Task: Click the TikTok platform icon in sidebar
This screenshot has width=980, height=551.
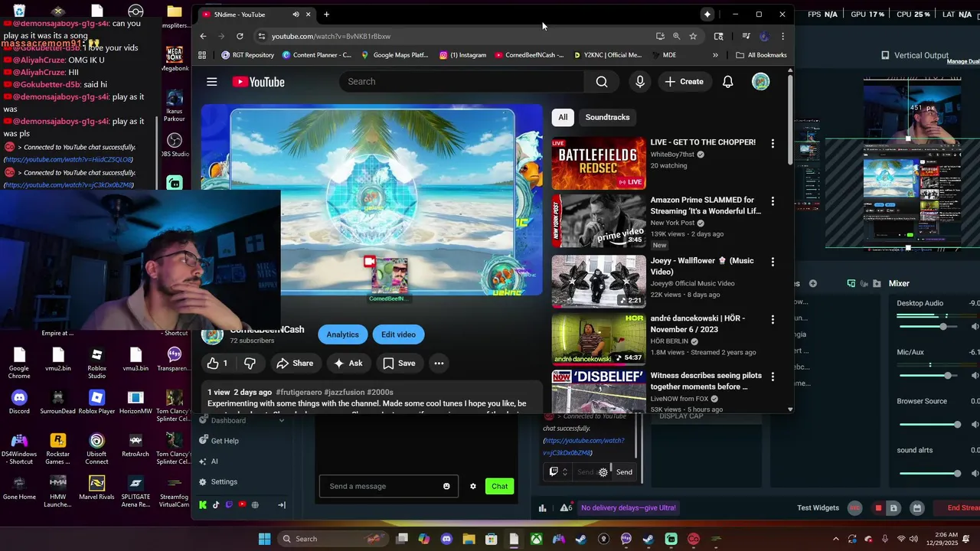Action: (216, 505)
